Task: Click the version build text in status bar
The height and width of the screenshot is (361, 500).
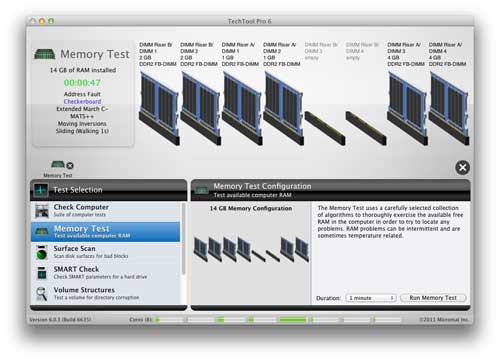Action: point(60,320)
